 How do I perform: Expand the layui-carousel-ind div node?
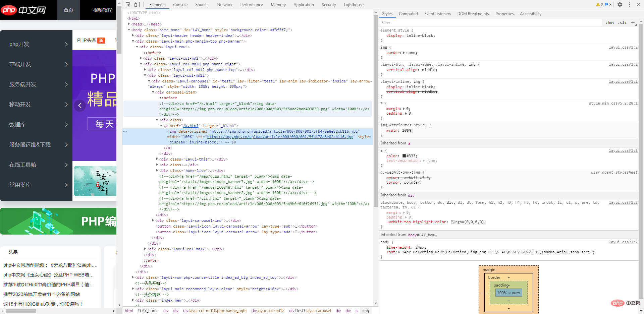coord(153,221)
